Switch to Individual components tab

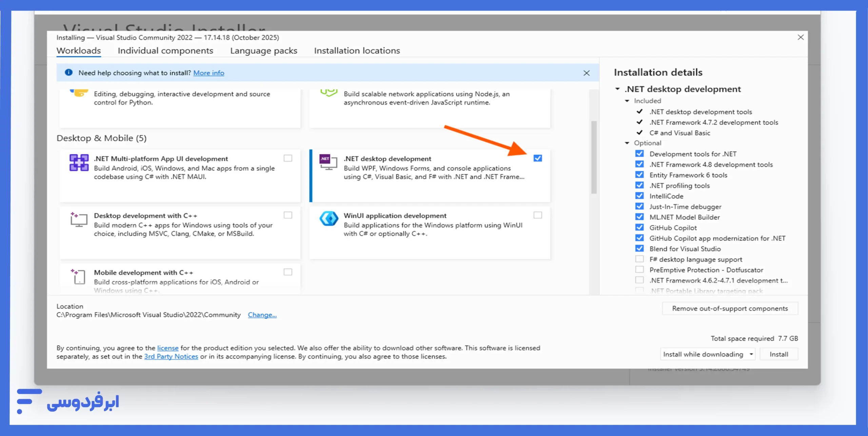165,51
